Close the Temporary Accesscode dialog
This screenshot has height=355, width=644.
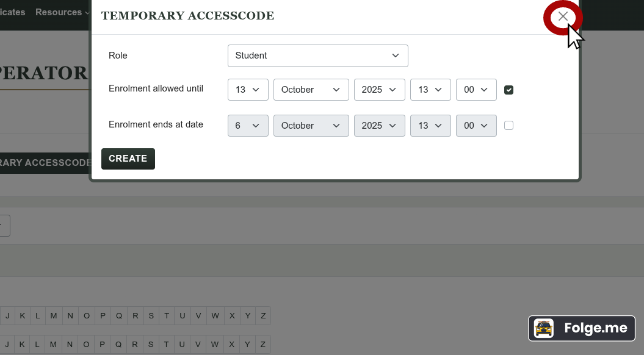pyautogui.click(x=563, y=16)
